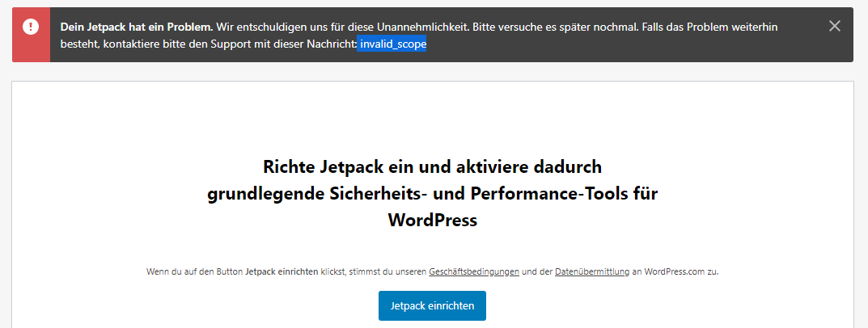Open the Datenübermittlung link
The image size is (868, 328).
[592, 271]
